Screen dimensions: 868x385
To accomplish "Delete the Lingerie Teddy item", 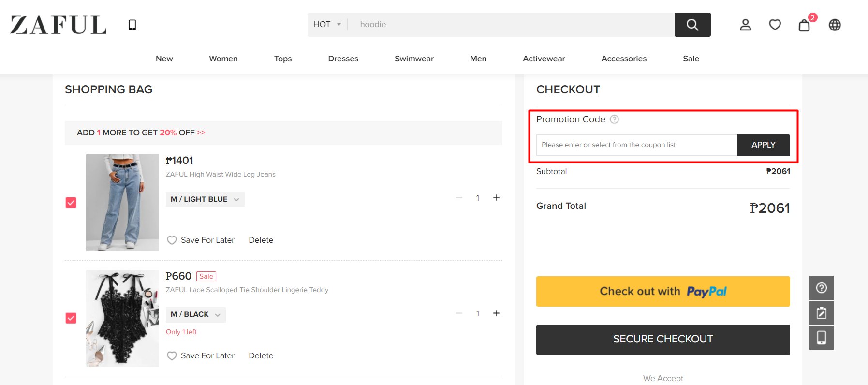I will click(x=261, y=355).
